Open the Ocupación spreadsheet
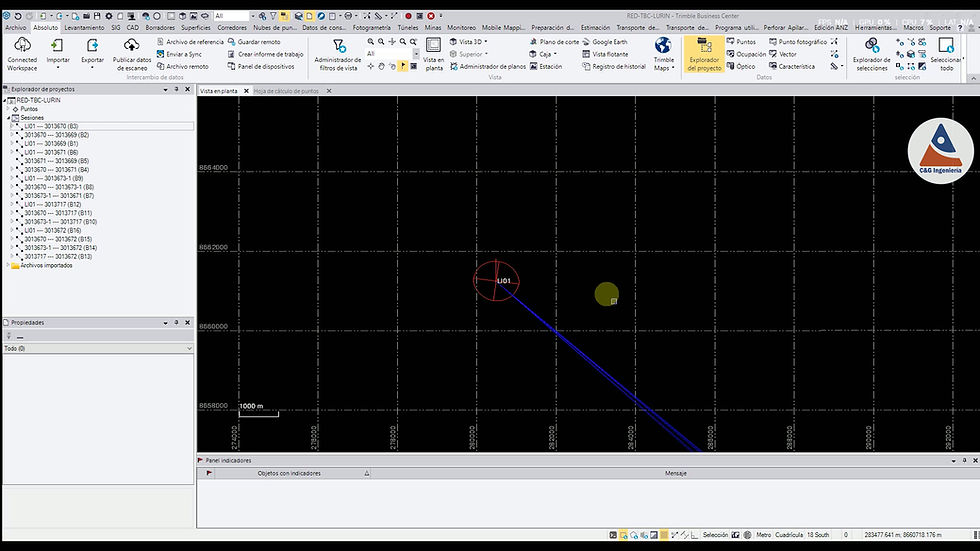Screen dimensions: 980x551 (746, 54)
